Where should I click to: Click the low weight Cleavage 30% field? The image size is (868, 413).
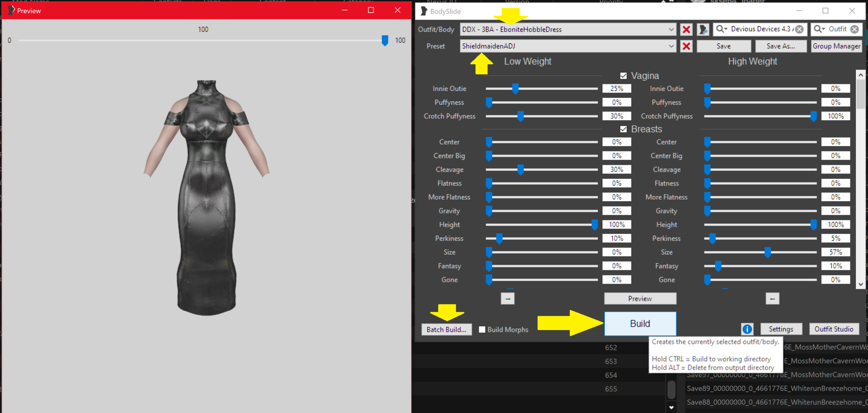pyautogui.click(x=617, y=170)
